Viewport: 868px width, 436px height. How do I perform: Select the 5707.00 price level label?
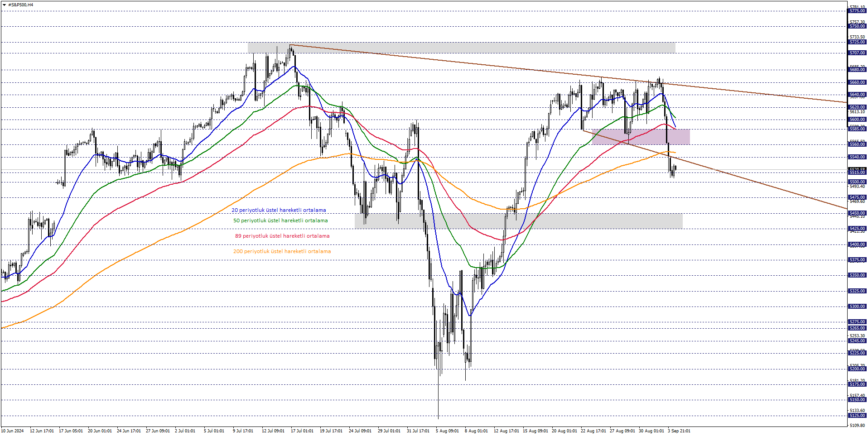[x=857, y=53]
